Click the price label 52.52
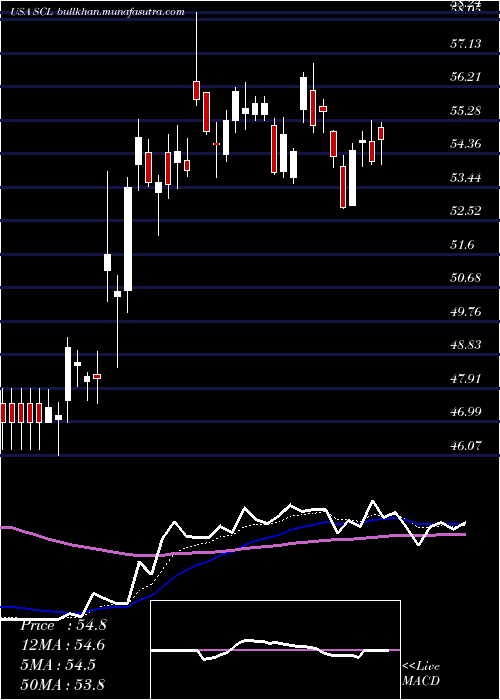The image size is (500, 700). point(467,211)
